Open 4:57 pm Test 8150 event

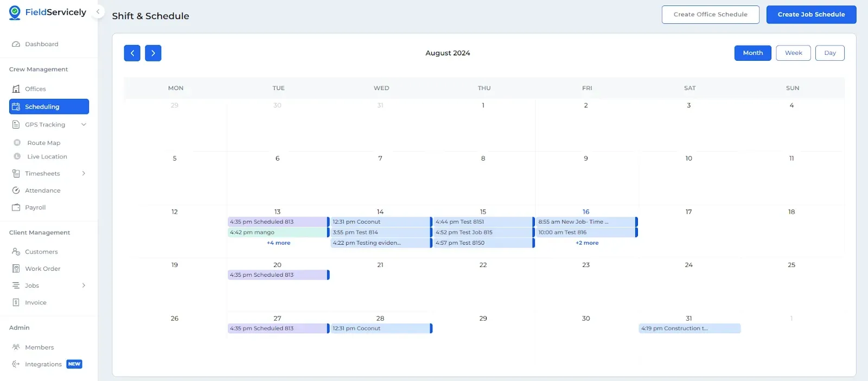pyautogui.click(x=484, y=243)
